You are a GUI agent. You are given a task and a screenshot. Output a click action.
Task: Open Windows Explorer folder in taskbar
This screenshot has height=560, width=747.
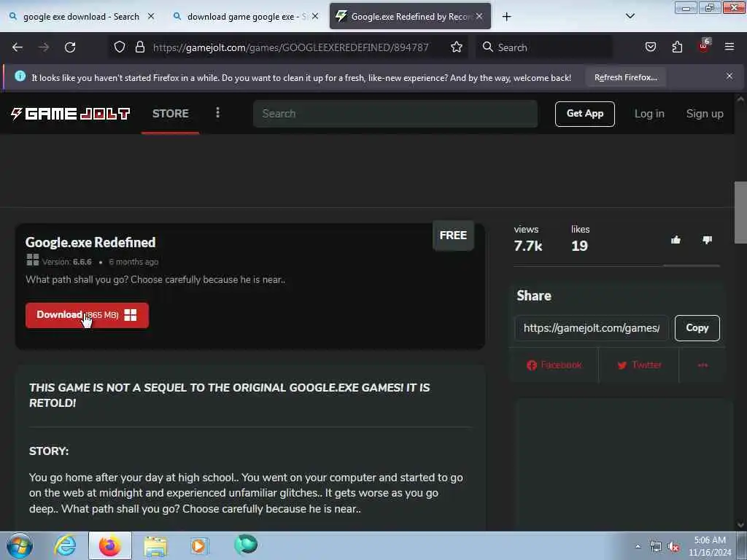(x=155, y=545)
